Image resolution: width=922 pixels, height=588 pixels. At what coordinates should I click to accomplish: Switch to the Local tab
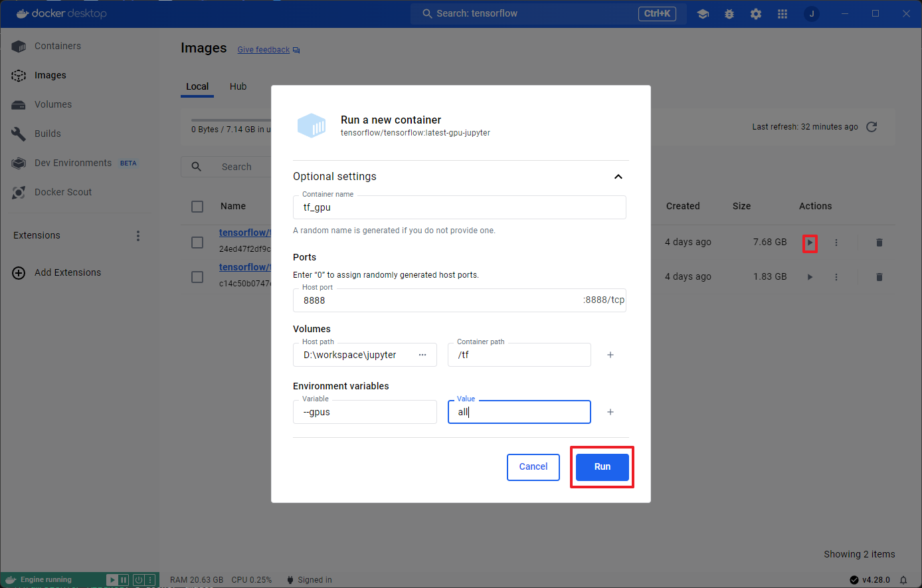point(197,86)
